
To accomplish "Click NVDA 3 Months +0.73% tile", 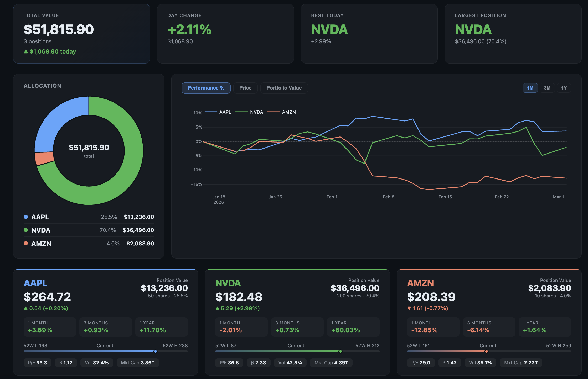I will pyautogui.click(x=297, y=327).
